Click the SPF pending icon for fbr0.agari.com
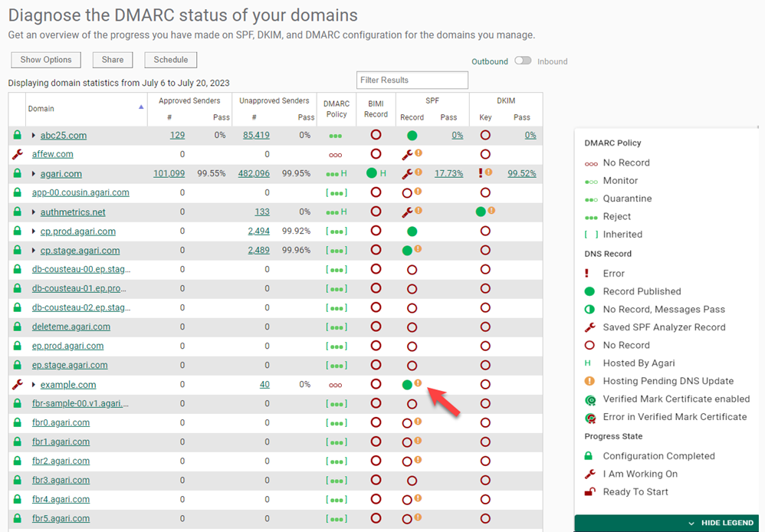765x532 pixels. point(418,421)
